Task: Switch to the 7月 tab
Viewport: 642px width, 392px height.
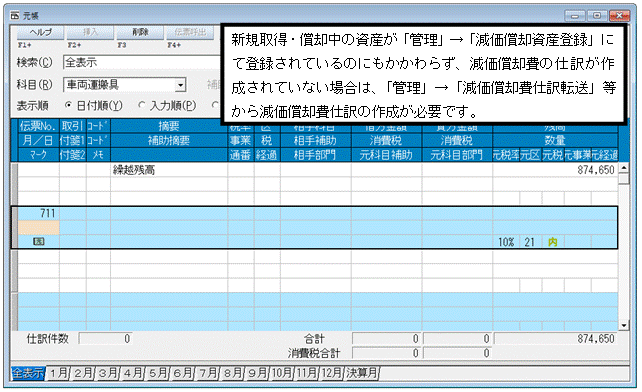Action: coord(208,373)
